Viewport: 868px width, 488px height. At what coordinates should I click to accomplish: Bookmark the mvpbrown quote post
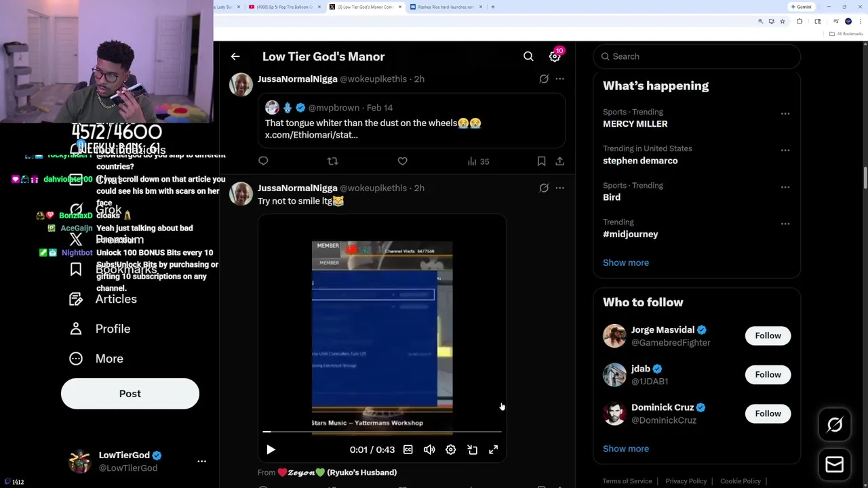(x=541, y=161)
